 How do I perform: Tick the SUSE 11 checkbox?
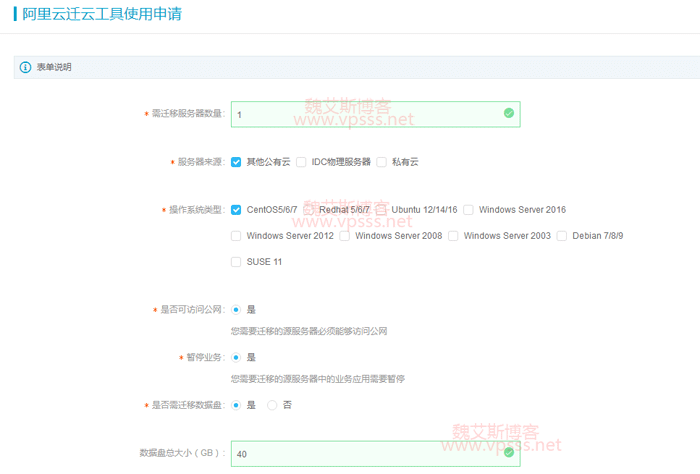[236, 262]
